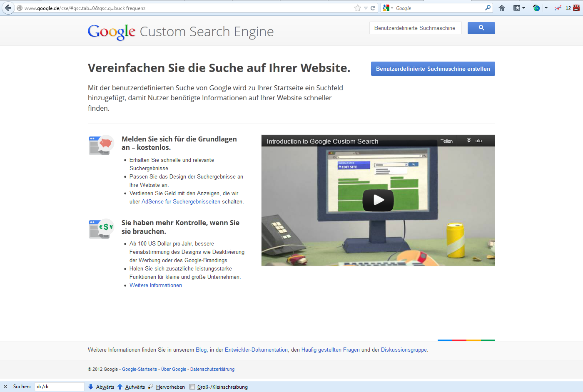Open the Entwickler-Dokumentation link
The width and height of the screenshot is (583, 392).
[x=256, y=350]
